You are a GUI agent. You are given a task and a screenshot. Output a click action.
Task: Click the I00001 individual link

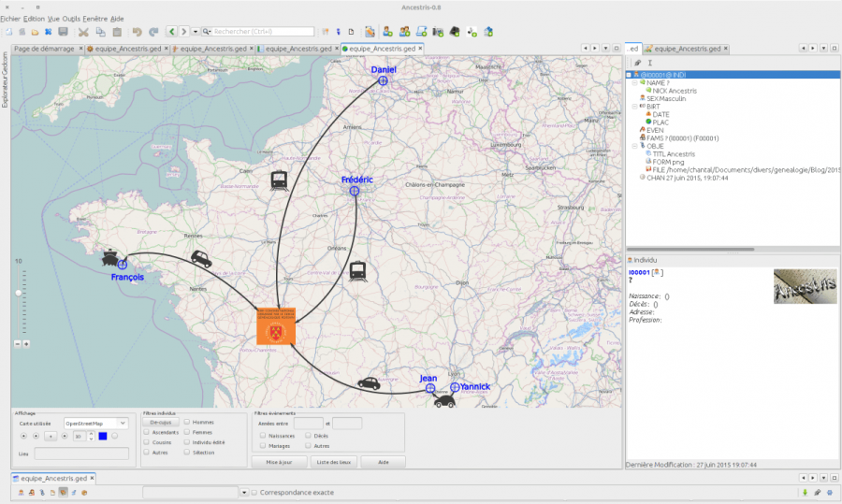point(639,273)
